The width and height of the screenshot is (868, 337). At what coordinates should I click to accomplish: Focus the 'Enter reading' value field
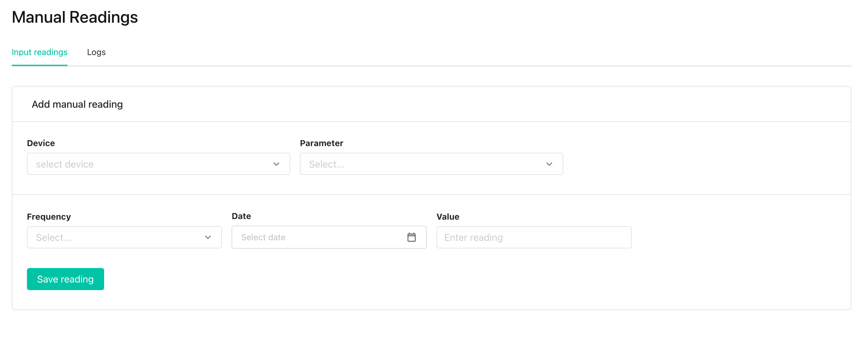pos(534,237)
